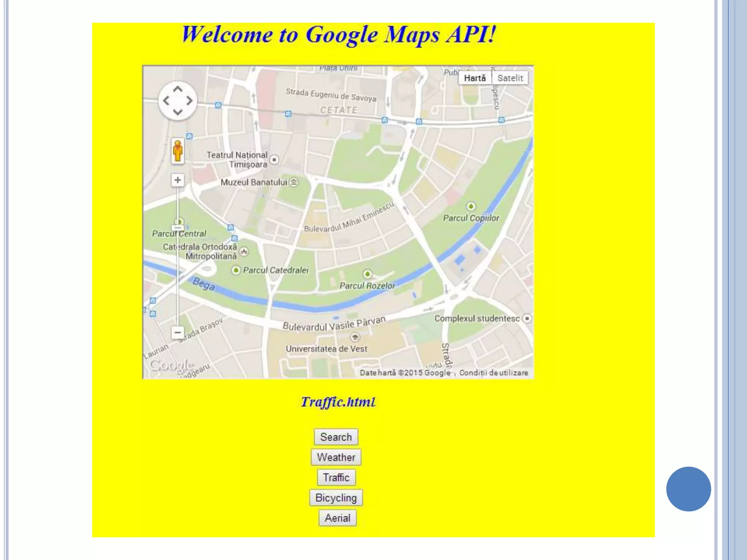Click the Complexul studentesc marker
747x560 pixels.
pyautogui.click(x=527, y=318)
